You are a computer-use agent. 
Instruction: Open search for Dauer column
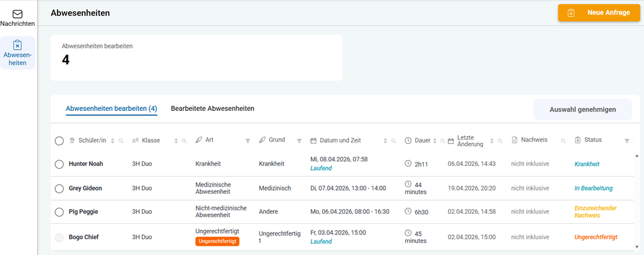click(442, 141)
